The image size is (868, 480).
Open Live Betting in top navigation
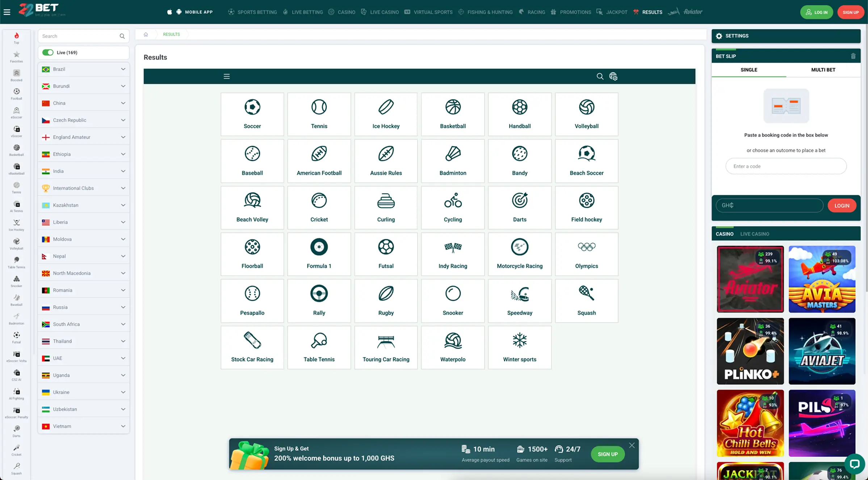(303, 12)
